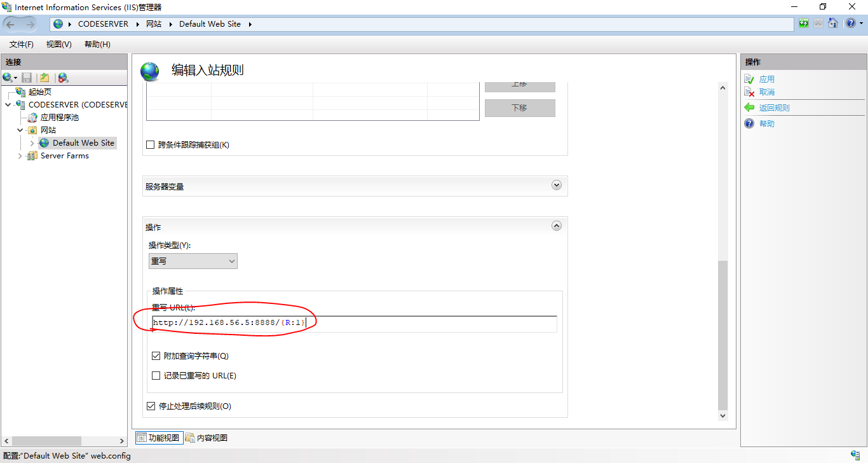The image size is (868, 463).
Task: Open the 操作类型 dropdown showing 重写
Action: coord(193,261)
